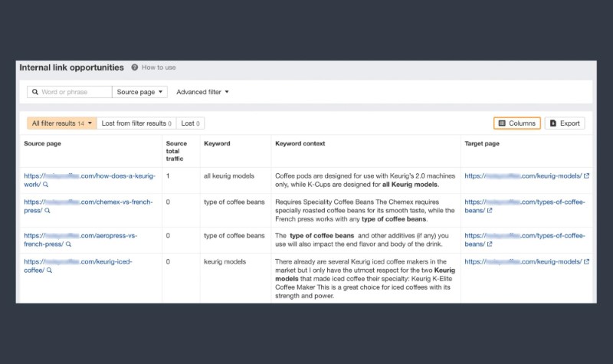Screen dimensions: 613x364
Task: Open keurig-models target link in keurig-iced-coffee row
Action: click(x=523, y=261)
